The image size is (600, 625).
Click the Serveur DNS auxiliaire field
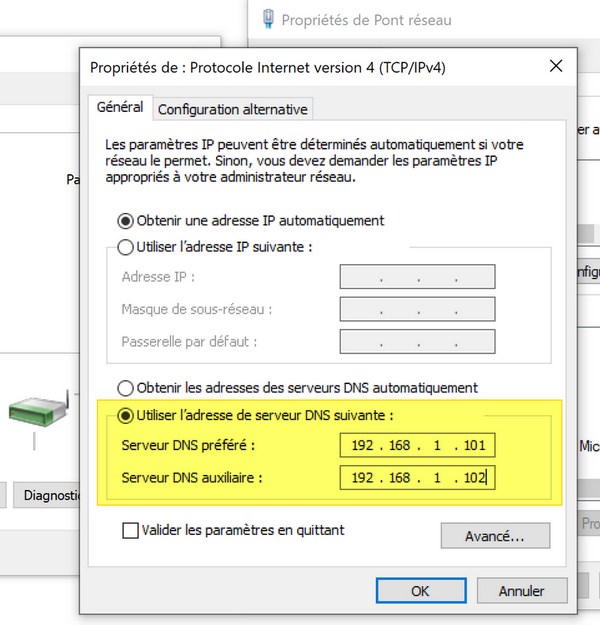pyautogui.click(x=417, y=478)
